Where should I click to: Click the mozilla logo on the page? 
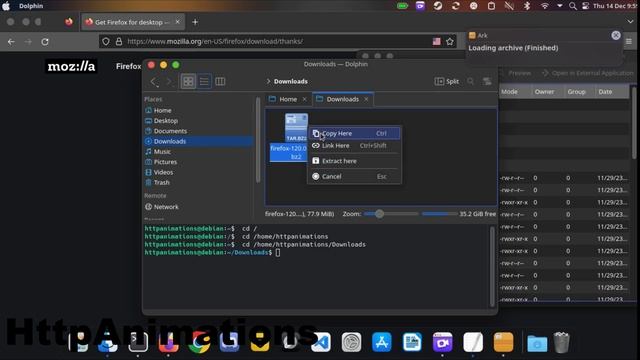click(x=71, y=66)
